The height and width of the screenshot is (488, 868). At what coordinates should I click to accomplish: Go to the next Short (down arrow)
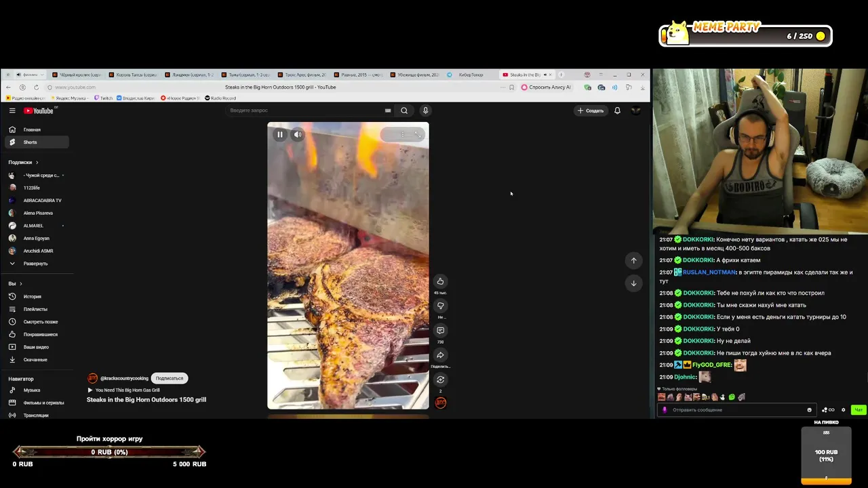coord(633,283)
